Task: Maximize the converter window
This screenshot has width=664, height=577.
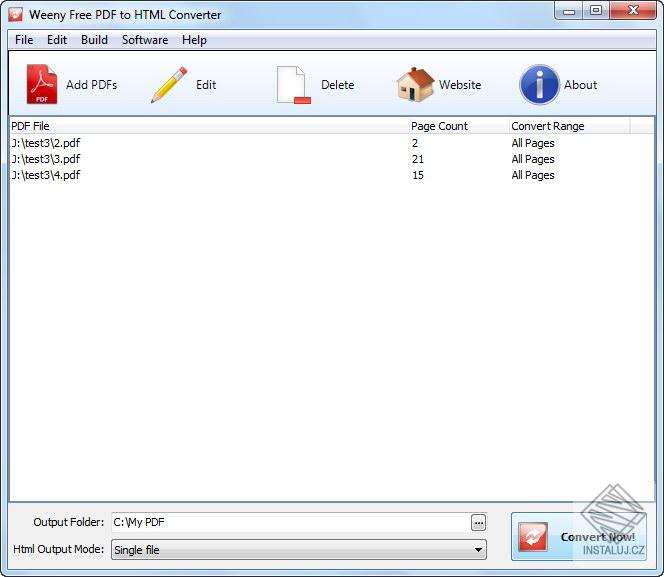Action: 596,11
